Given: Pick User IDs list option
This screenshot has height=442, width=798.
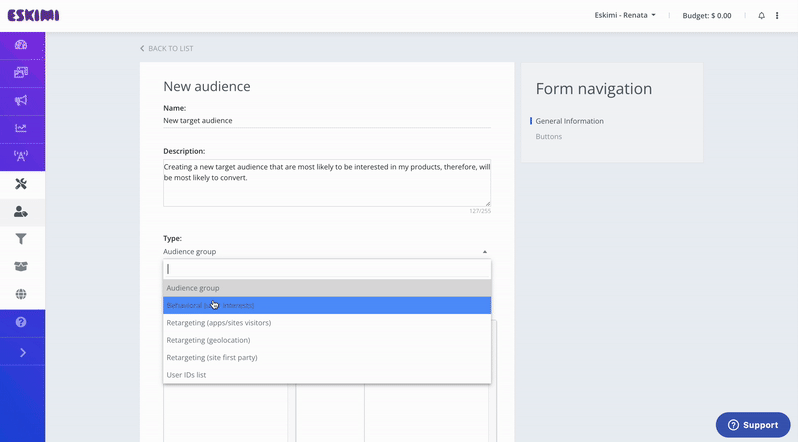Looking at the screenshot, I should pyautogui.click(x=327, y=375).
